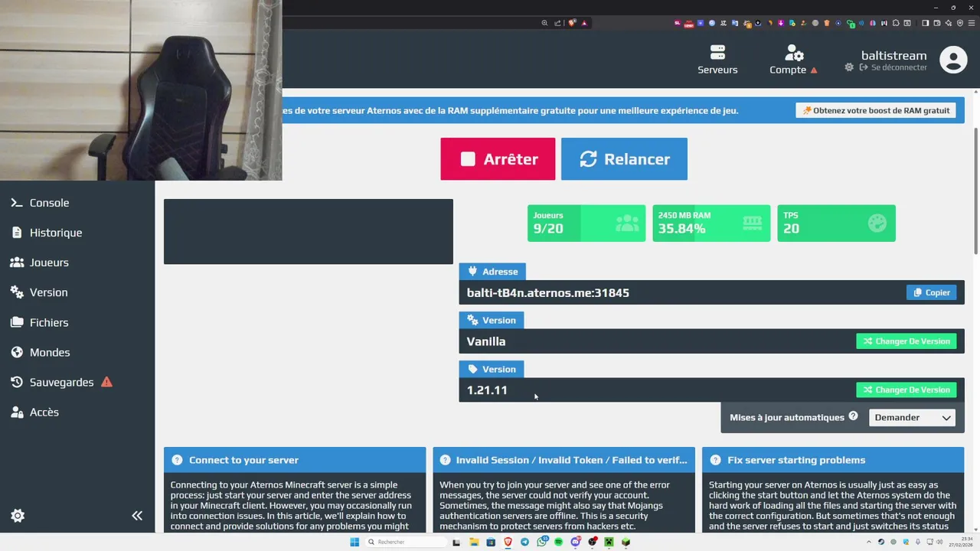Viewport: 980px width, 551px height.
Task: Restart the server with Relancer
Action: 624,159
